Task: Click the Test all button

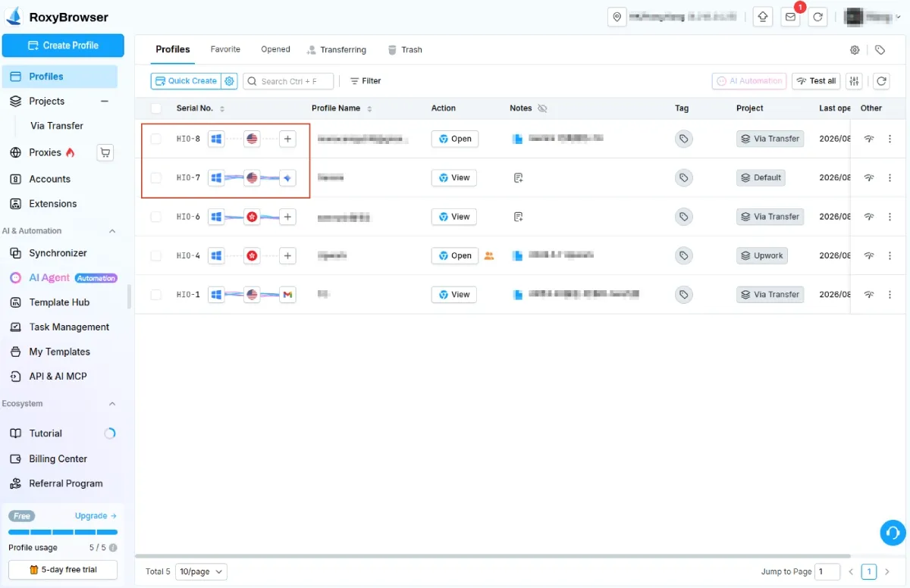Action: pos(816,81)
